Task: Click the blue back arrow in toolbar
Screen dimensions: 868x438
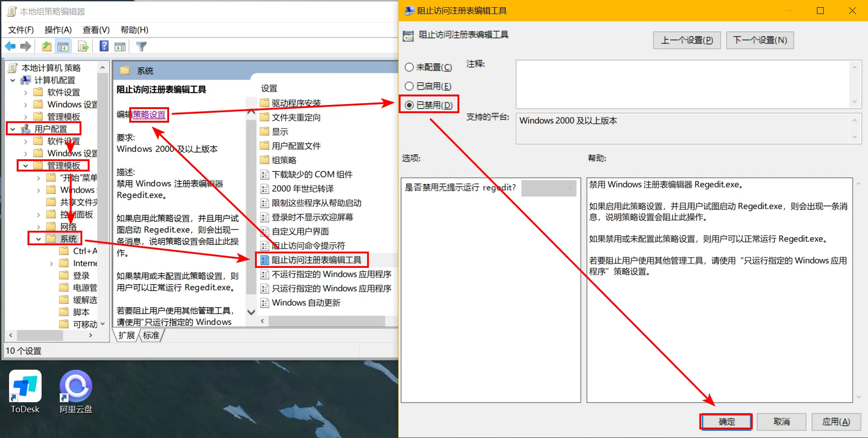Action: pos(10,46)
